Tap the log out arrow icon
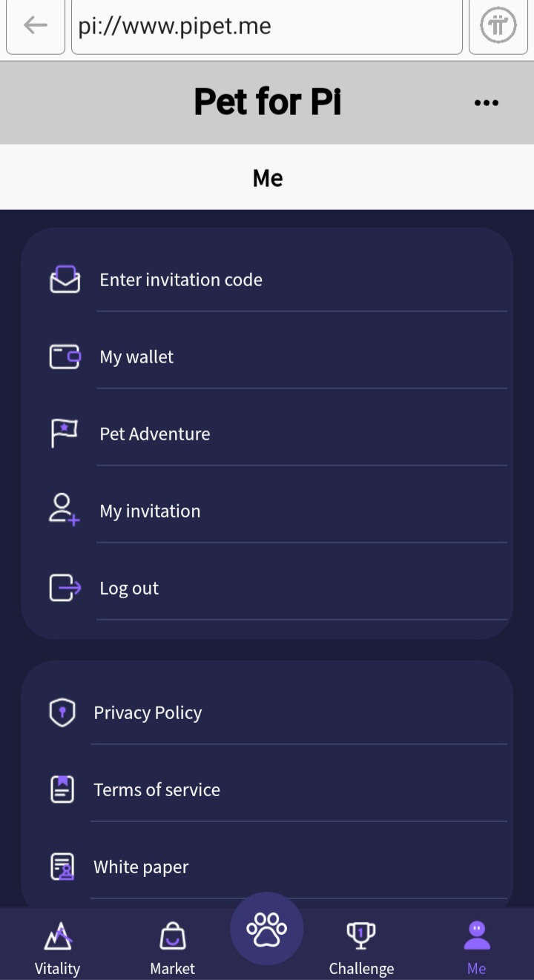The image size is (534, 980). click(x=65, y=588)
